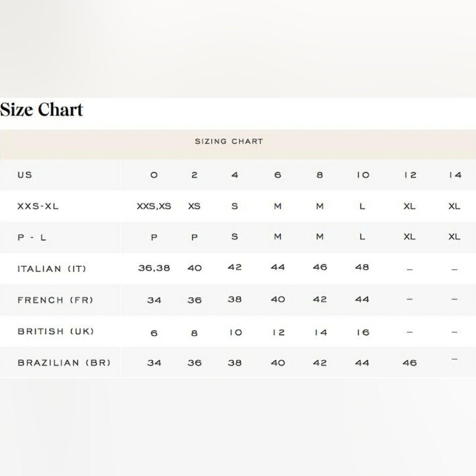This screenshot has width=476, height=476.
Task: Click the XXS,XS cell
Action: pyautogui.click(x=154, y=206)
